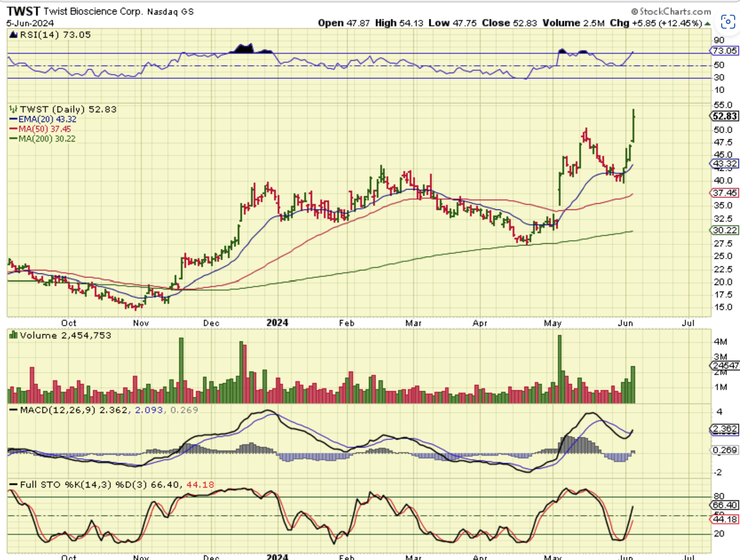This screenshot has height=560, width=740.
Task: Click the TWST (Daily) candlestick icon
Action: click(x=13, y=109)
